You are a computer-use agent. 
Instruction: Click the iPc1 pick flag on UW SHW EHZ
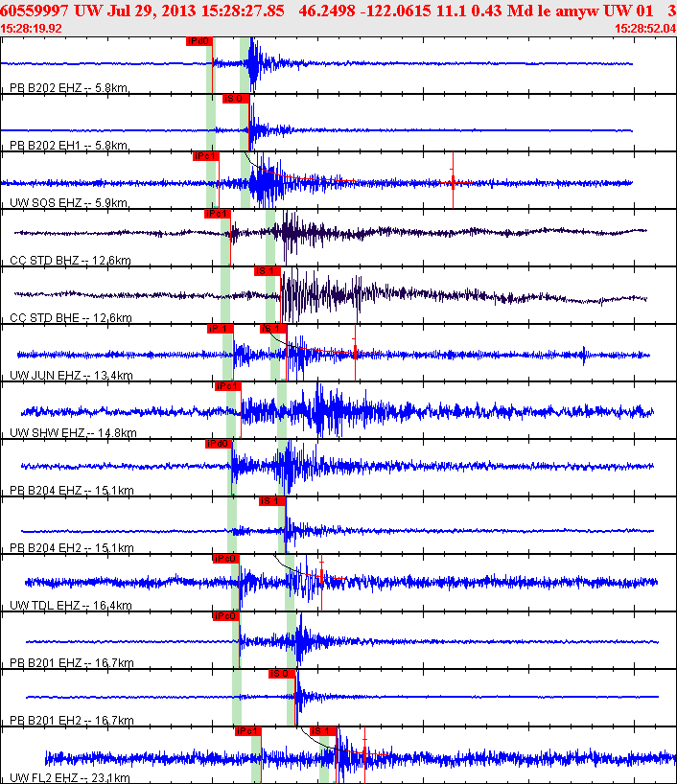pos(228,386)
